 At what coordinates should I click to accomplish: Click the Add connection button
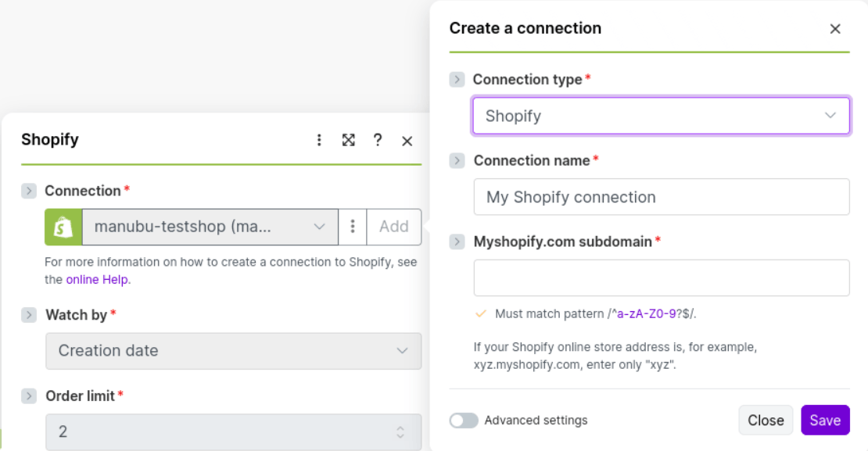coord(393,227)
